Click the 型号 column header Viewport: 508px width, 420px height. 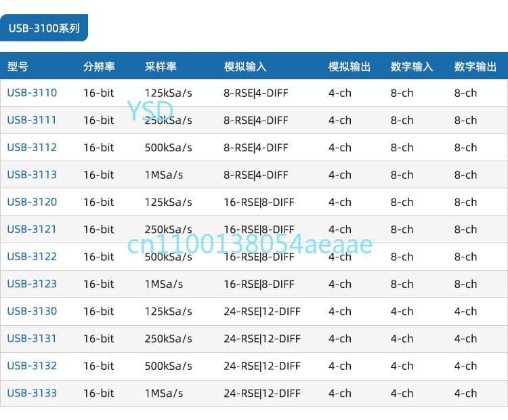point(18,66)
